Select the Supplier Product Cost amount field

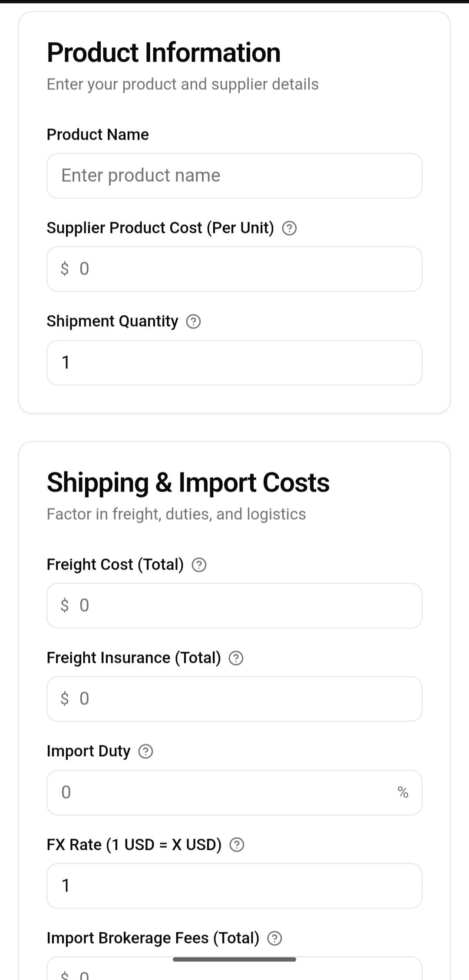tap(234, 269)
